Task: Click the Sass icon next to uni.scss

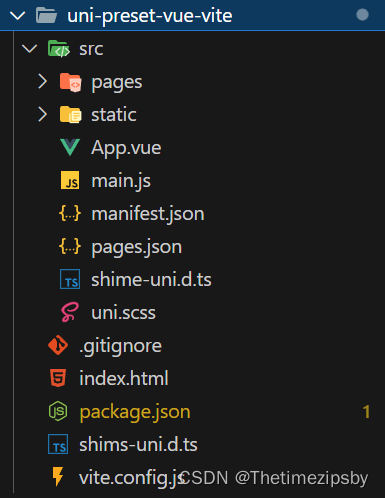Action: click(x=70, y=312)
